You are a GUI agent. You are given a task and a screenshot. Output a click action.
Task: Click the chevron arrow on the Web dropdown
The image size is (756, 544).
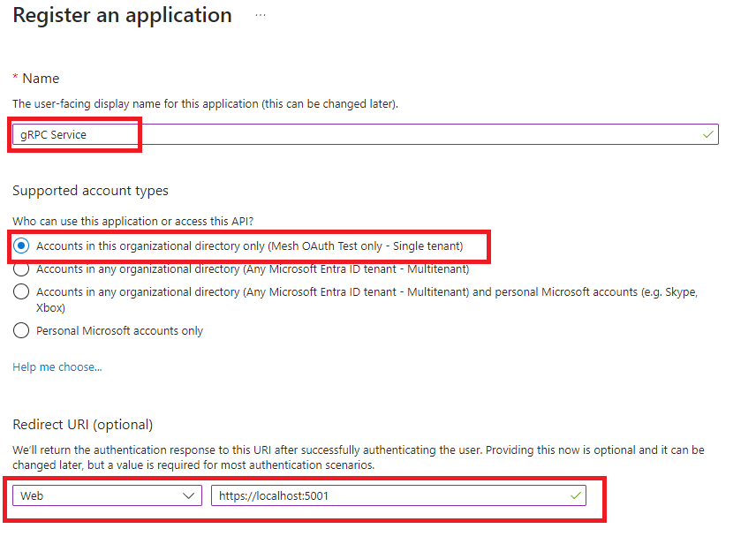[189, 495]
